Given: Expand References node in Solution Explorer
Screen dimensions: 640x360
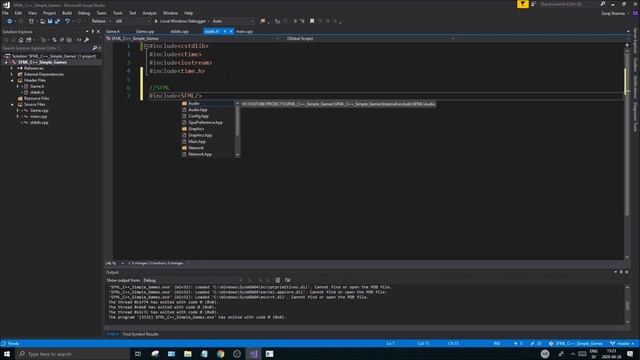Looking at the screenshot, I should 12,68.
